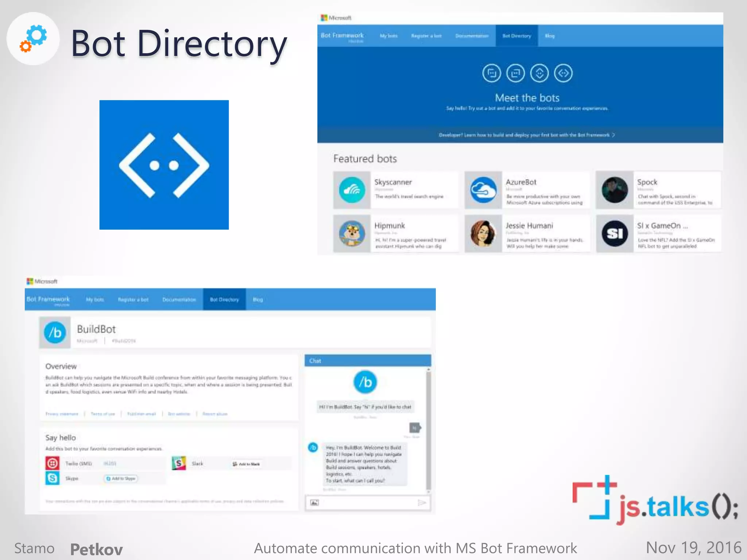Open the Bot website link
747x560 pixels.
tap(179, 414)
